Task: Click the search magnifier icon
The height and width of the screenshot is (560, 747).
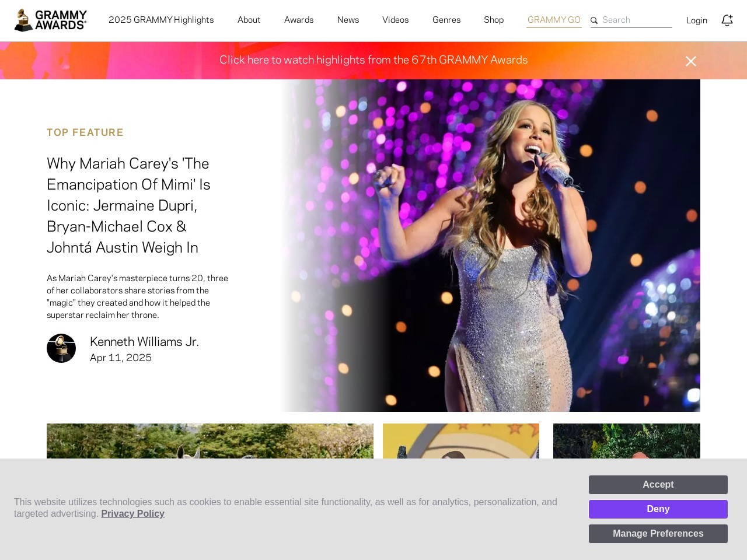Action: tap(594, 20)
